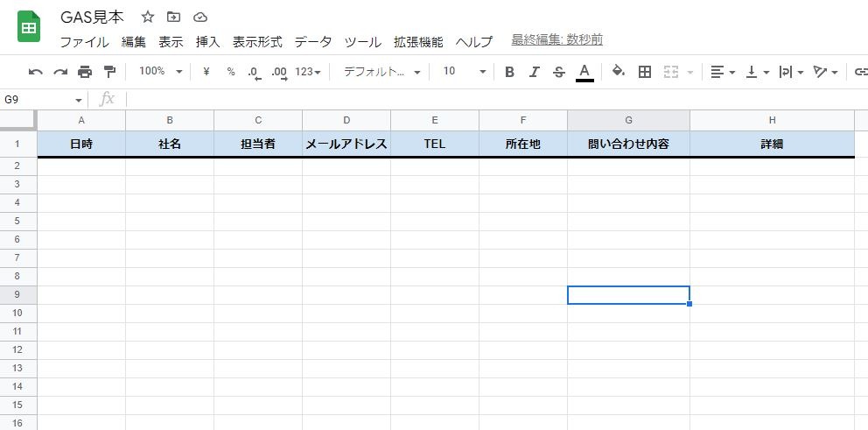The height and width of the screenshot is (430, 868).
Task: Open the borders grid icon
Action: 644,72
